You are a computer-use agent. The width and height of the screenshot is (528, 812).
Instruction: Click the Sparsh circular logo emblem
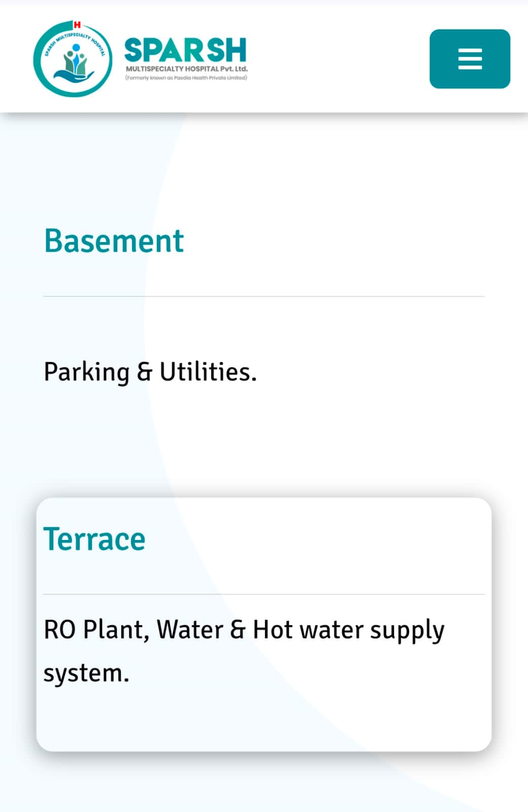pyautogui.click(x=72, y=59)
